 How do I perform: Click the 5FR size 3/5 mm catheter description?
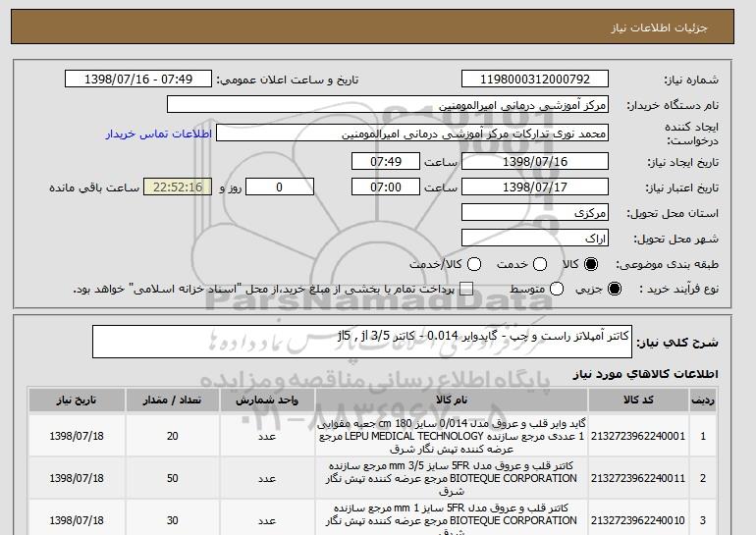pyautogui.click(x=452, y=478)
